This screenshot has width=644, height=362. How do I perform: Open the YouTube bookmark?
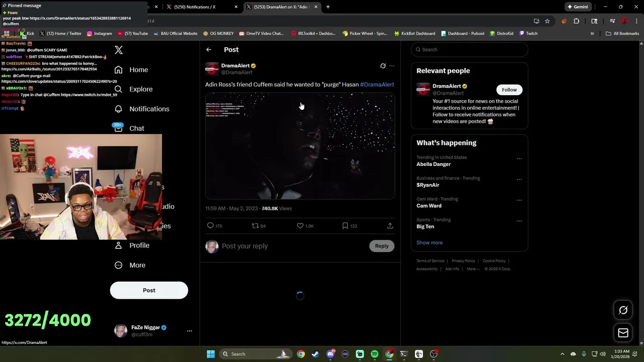[x=133, y=33]
